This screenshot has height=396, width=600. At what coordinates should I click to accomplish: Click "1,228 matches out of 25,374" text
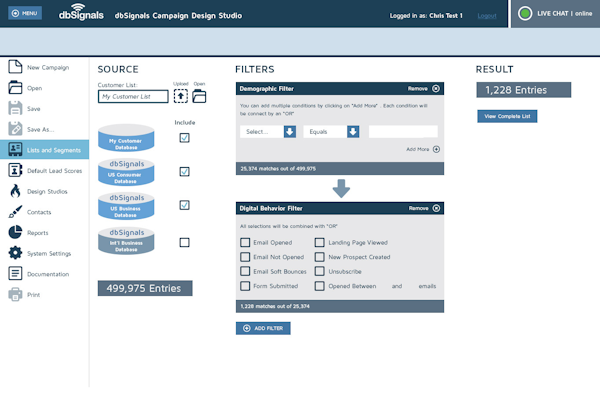tap(275, 306)
